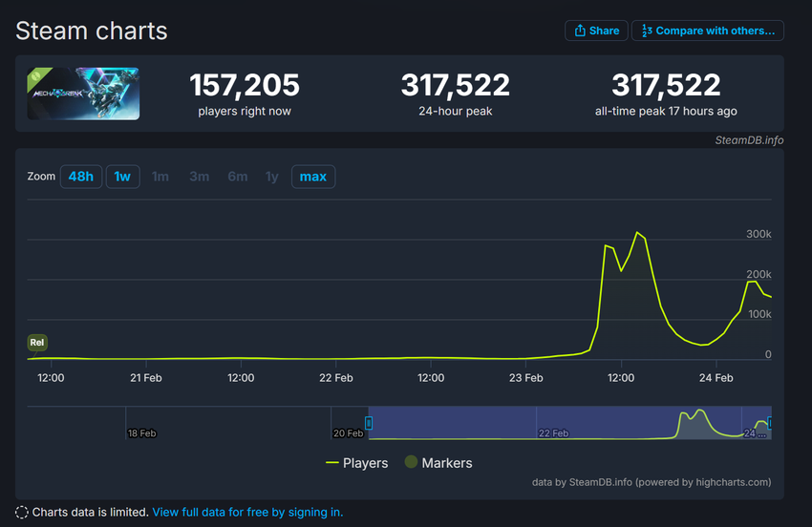Click the dashed circle limited-data icon
This screenshot has width=812, height=527.
(x=22, y=512)
